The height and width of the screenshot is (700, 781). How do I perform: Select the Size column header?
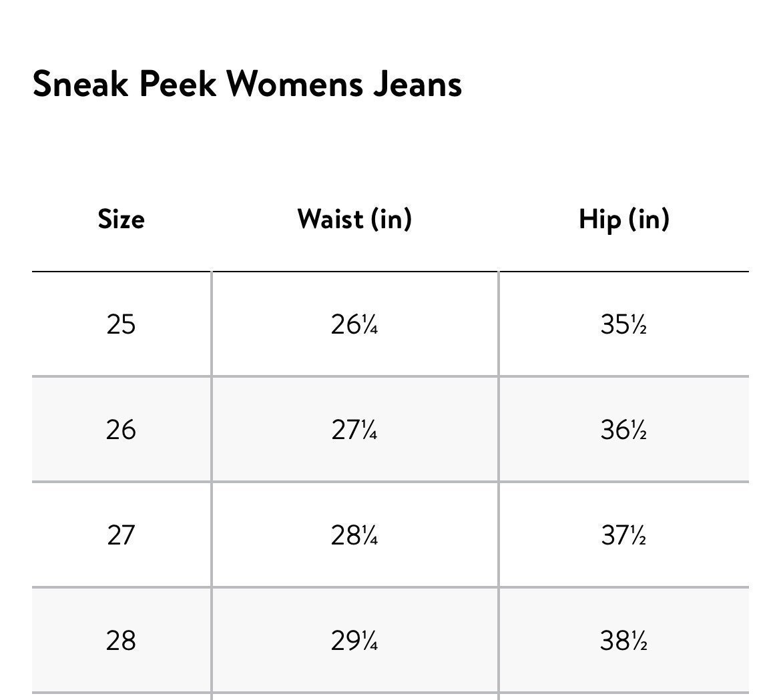[x=121, y=219]
